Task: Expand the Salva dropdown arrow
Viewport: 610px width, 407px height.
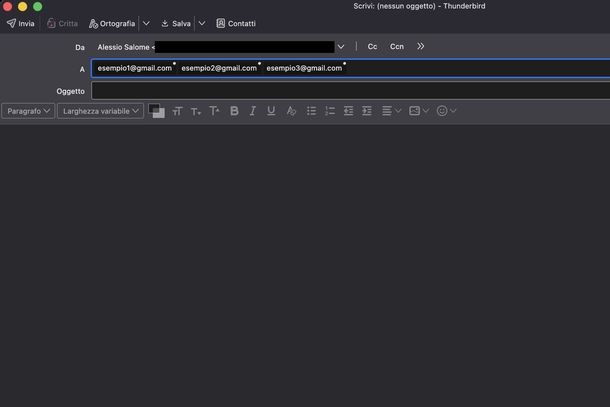Action: pyautogui.click(x=202, y=23)
